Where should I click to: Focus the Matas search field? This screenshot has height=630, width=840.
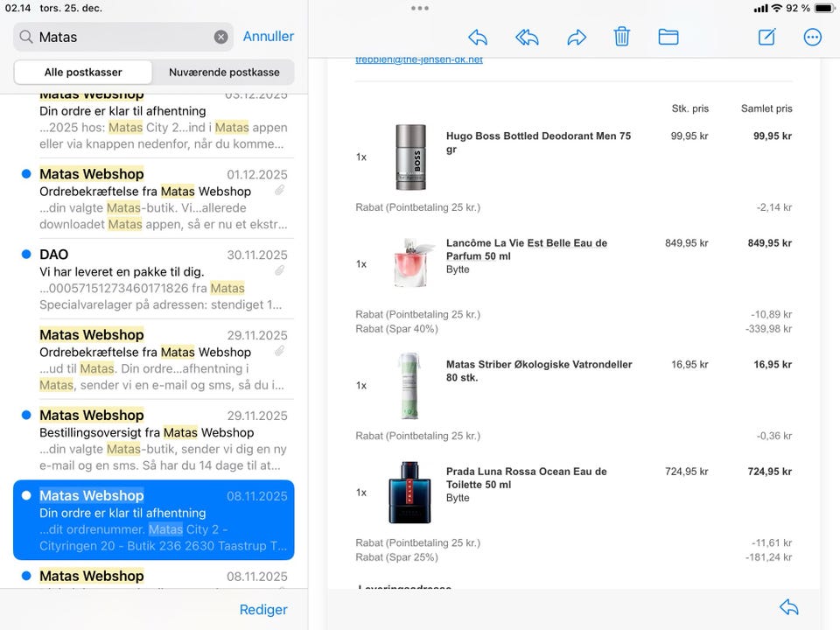click(123, 37)
